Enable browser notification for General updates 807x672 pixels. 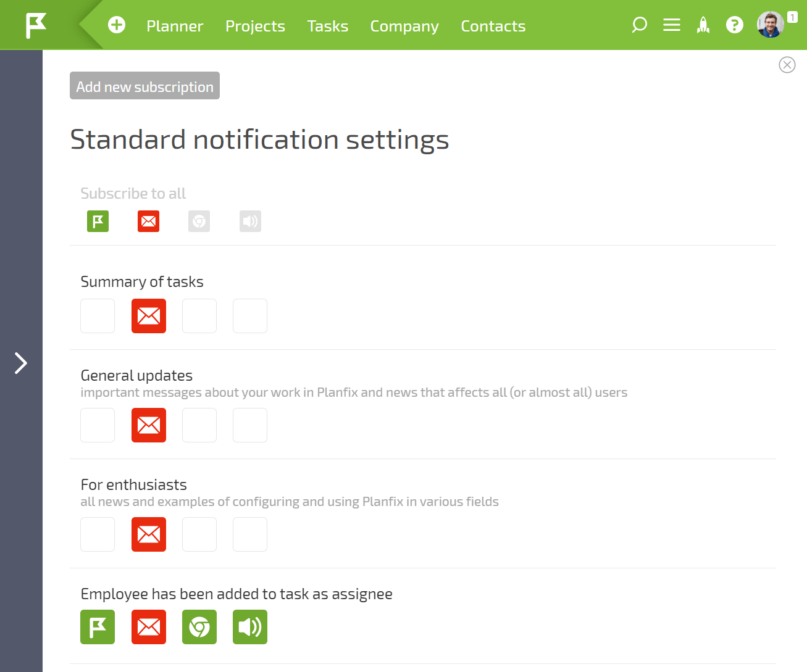[x=199, y=425]
